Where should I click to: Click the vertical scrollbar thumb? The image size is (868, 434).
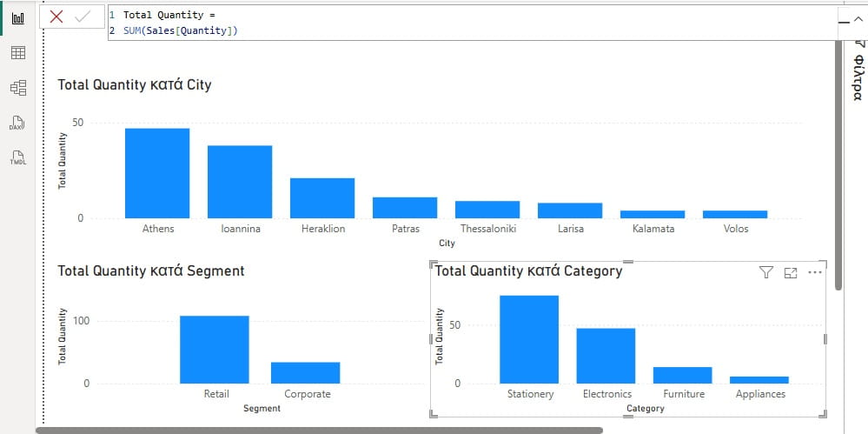(838, 164)
